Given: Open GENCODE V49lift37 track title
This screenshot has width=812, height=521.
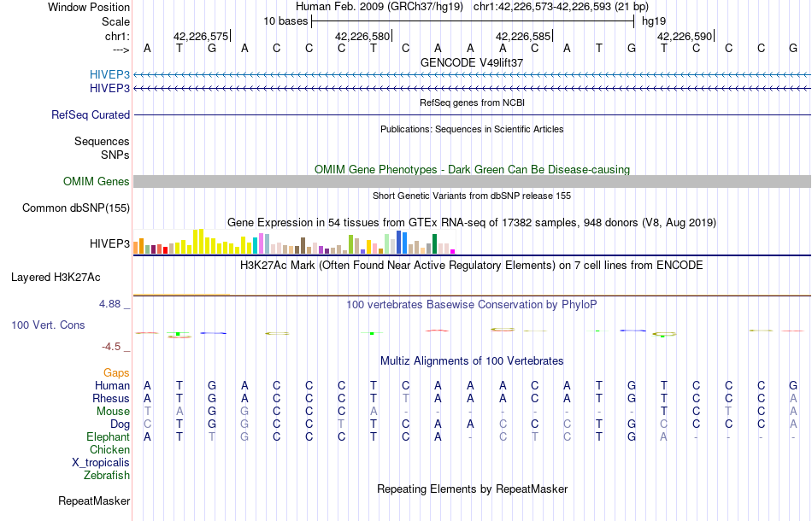Looking at the screenshot, I should point(472,62).
